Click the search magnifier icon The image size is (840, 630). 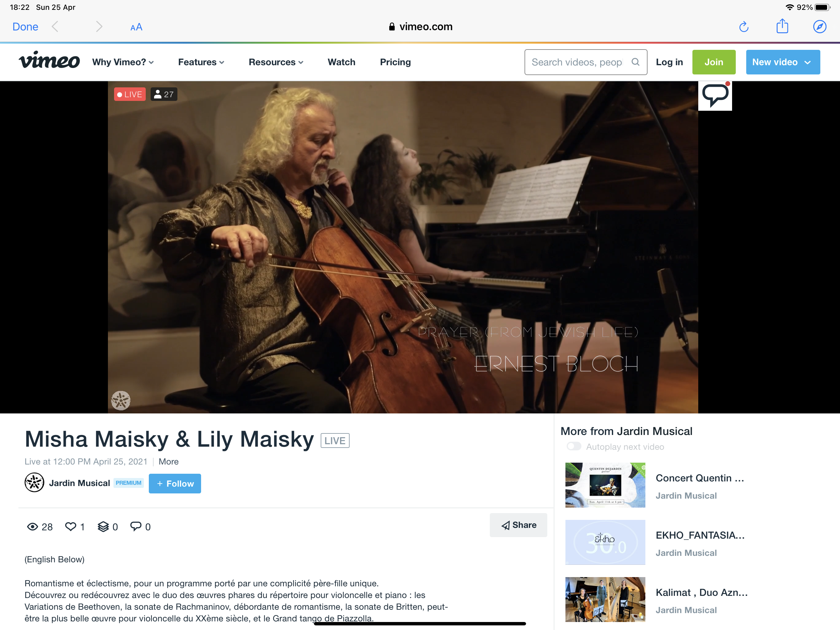point(635,62)
